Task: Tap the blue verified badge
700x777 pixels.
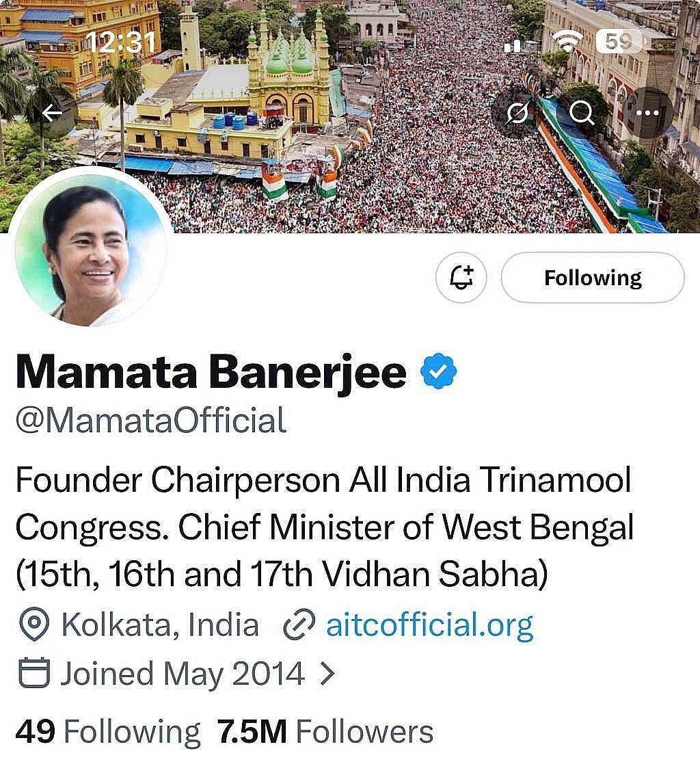Action: tap(438, 371)
